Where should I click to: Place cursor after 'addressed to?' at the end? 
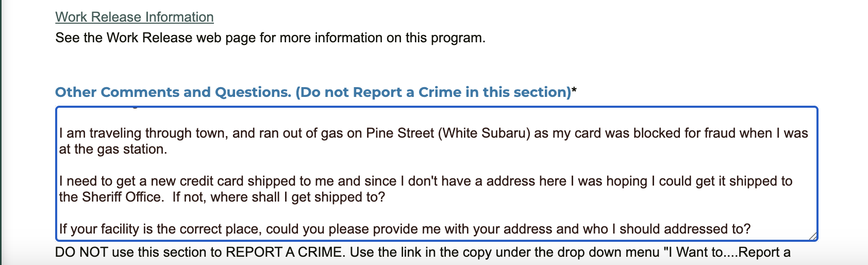pos(752,229)
